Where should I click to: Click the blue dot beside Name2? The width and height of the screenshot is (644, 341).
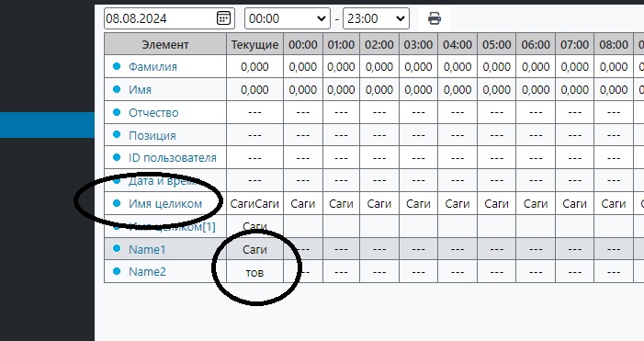[x=117, y=271]
